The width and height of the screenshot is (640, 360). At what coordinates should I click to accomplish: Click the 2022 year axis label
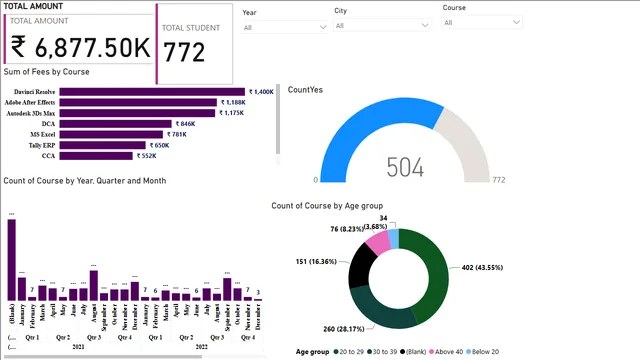[x=202, y=347]
